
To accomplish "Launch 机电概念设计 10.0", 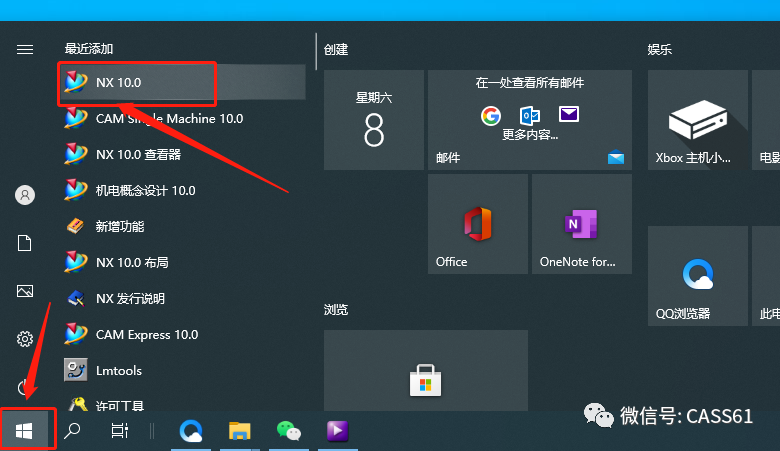I will (182, 190).
